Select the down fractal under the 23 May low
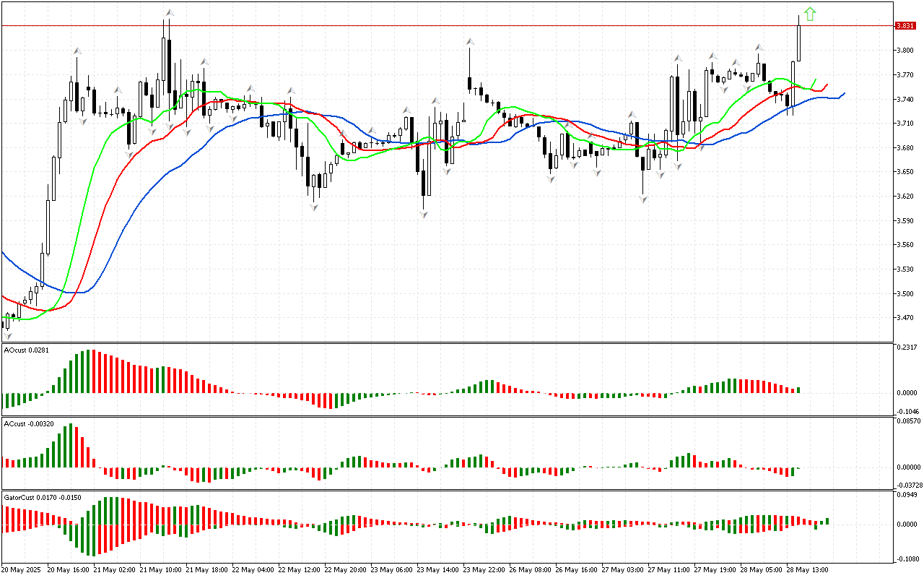 (x=423, y=215)
